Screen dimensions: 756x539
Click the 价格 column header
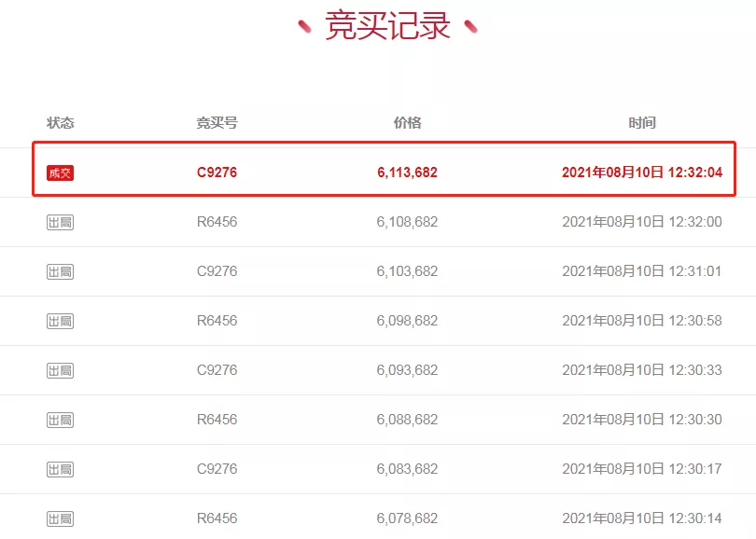[408, 123]
